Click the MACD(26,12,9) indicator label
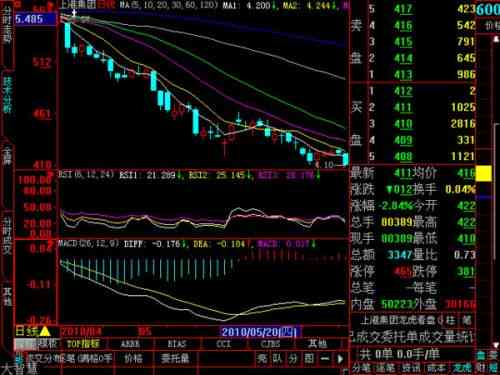Screen dimensions: 500x375 click(89, 244)
